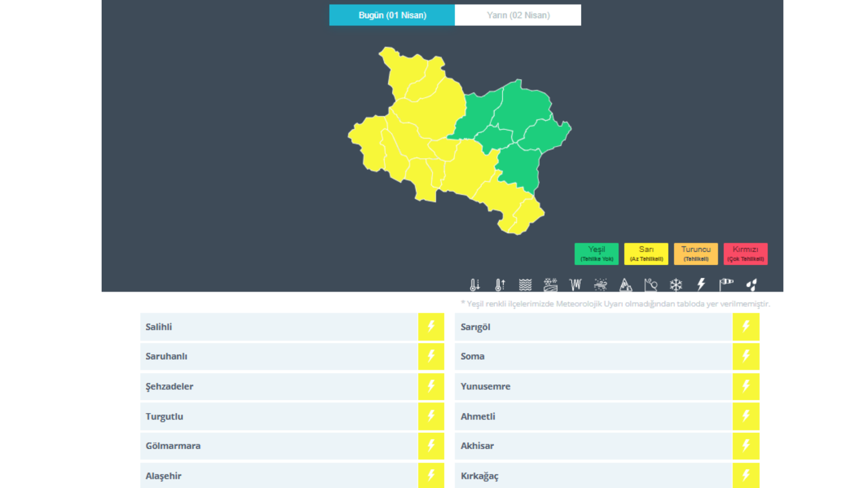This screenshot has width=868, height=488.
Task: Click the Yeşil (Tehlike Yok) legend swatch
Action: [596, 254]
